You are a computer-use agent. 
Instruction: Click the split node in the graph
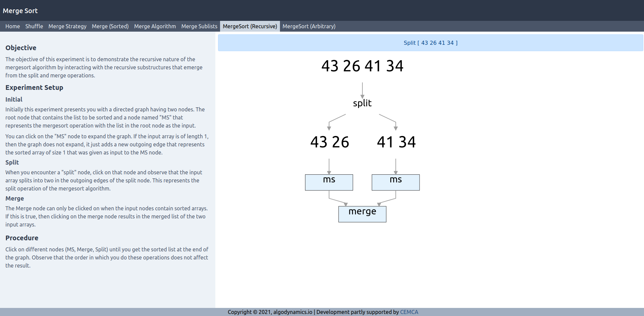pyautogui.click(x=362, y=103)
